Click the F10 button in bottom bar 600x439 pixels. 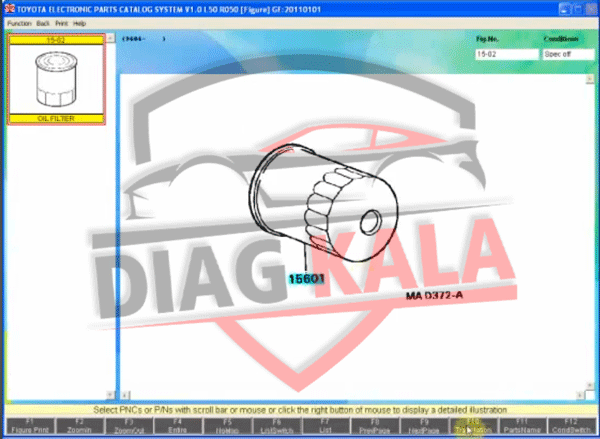click(473, 426)
